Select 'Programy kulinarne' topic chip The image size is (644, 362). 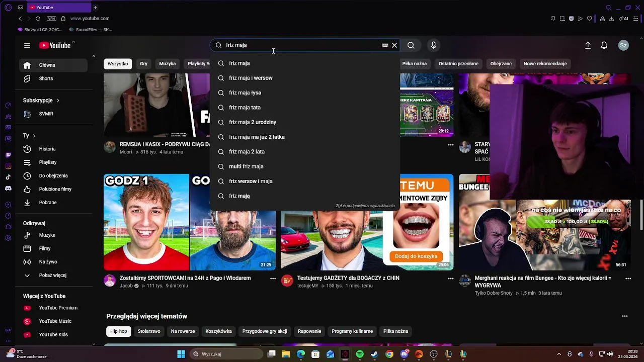pyautogui.click(x=352, y=331)
